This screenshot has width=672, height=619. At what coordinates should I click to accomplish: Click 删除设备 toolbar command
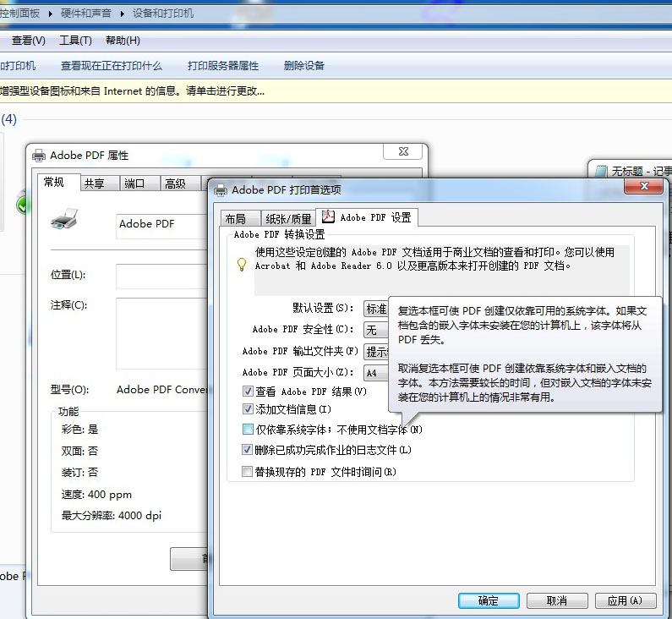(303, 66)
